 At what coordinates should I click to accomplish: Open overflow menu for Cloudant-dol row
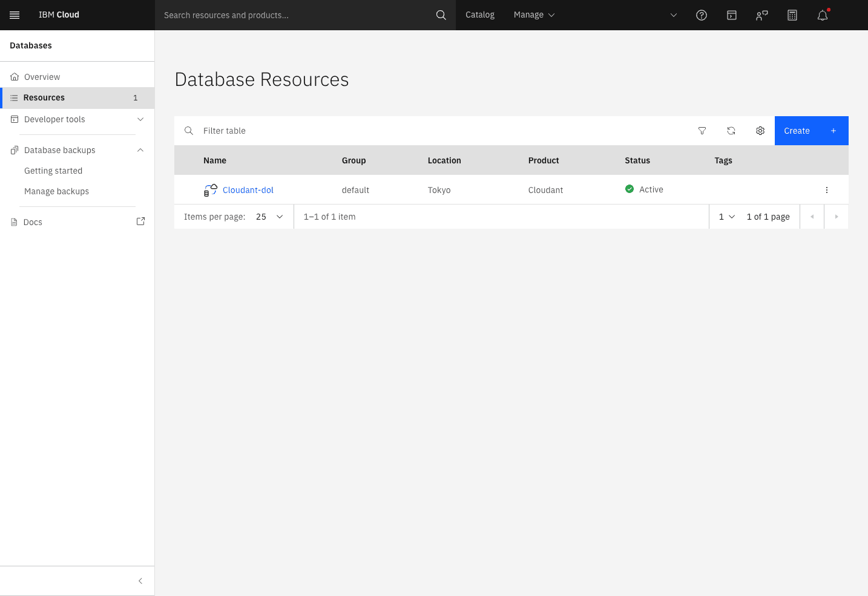coord(827,190)
